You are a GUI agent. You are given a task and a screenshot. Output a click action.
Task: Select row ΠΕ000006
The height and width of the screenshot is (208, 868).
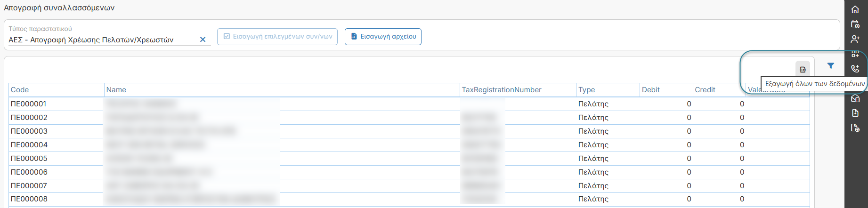click(409, 172)
